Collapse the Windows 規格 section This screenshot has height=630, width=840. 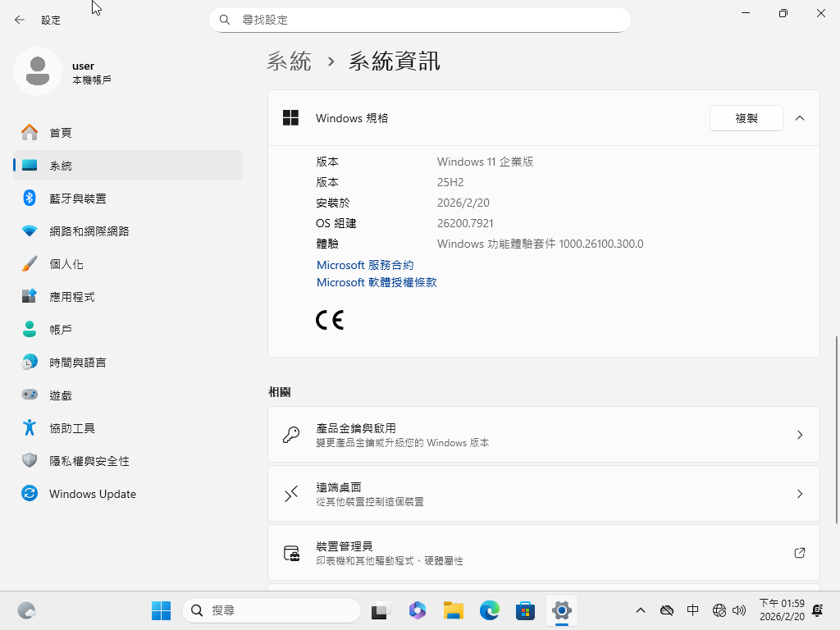(800, 118)
